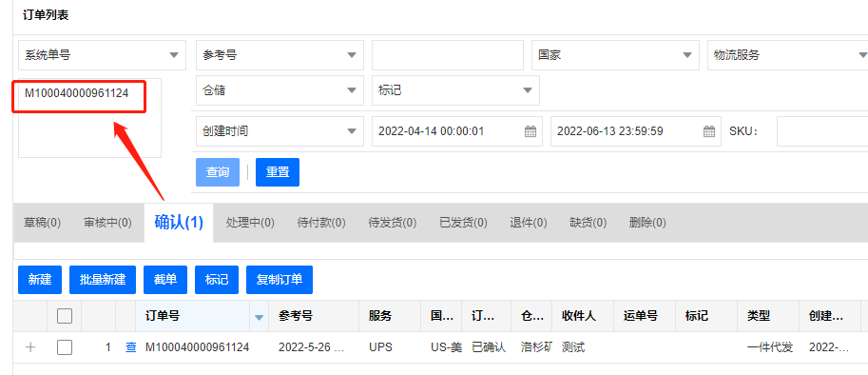
Task: Click the 类型 column header
Action: (x=768, y=316)
